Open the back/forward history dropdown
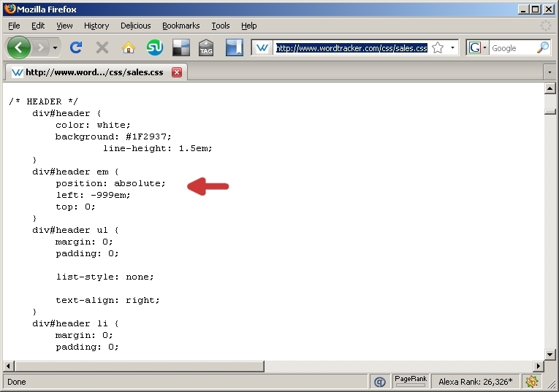This screenshot has height=392, width=559. tap(55, 47)
